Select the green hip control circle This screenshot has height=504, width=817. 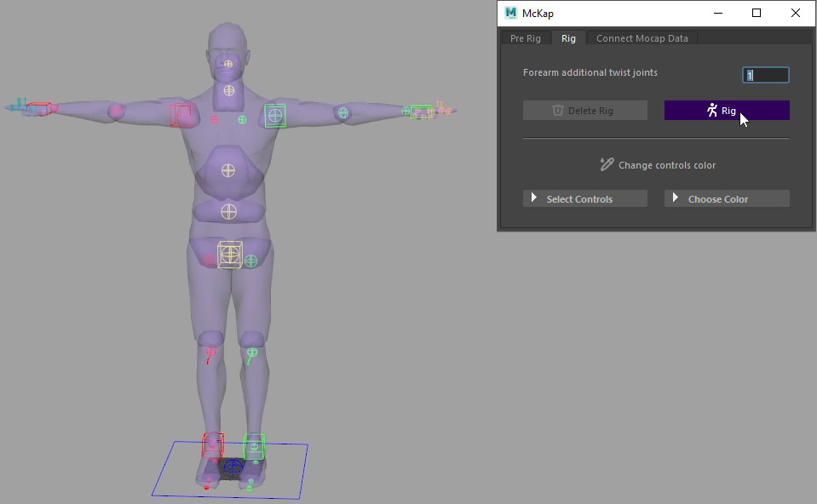pos(251,261)
